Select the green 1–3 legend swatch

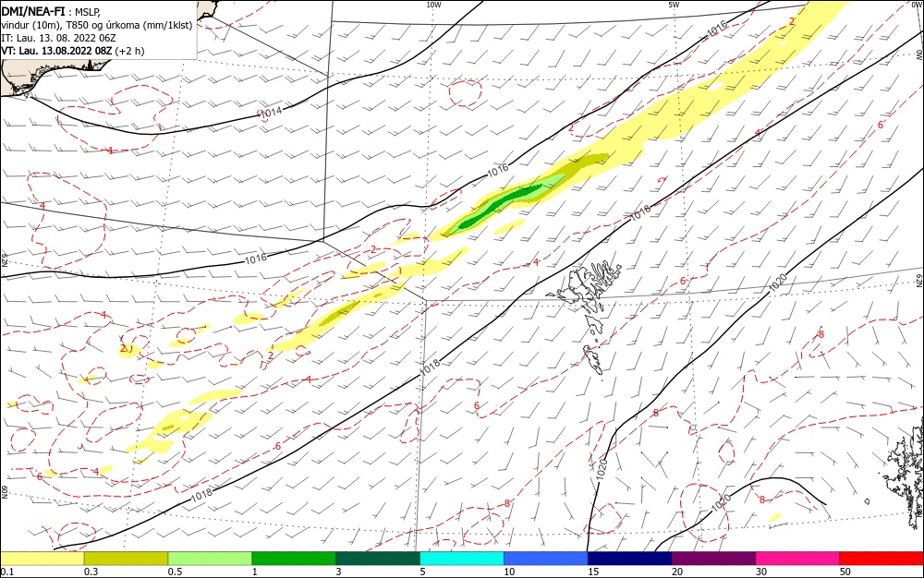(294, 559)
